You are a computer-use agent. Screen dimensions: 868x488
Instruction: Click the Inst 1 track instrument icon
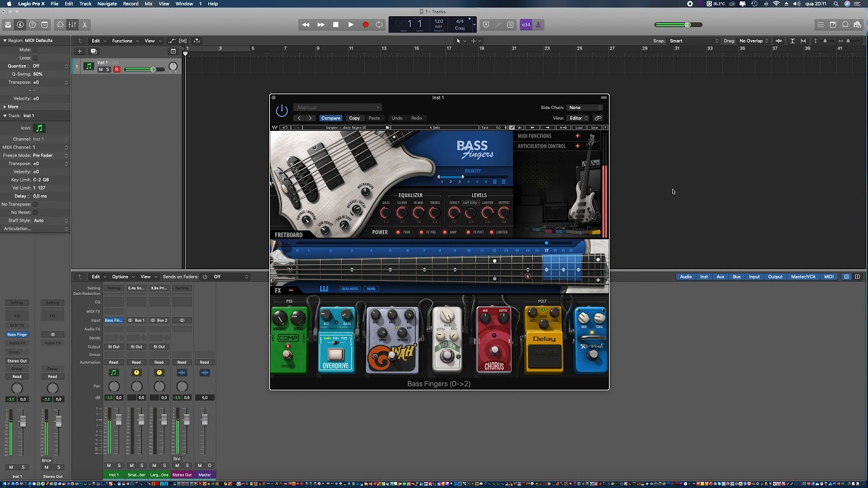click(89, 66)
